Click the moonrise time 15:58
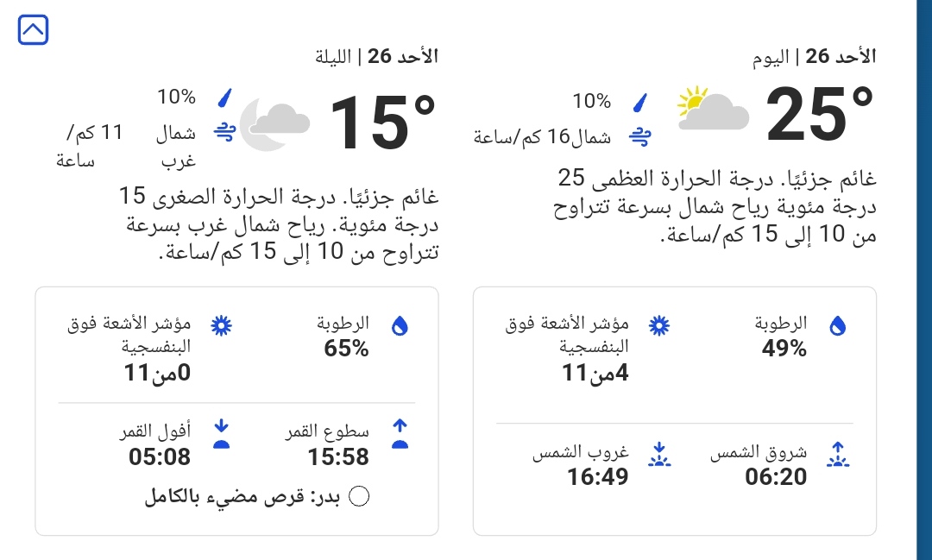The width and height of the screenshot is (932, 560). click(339, 456)
